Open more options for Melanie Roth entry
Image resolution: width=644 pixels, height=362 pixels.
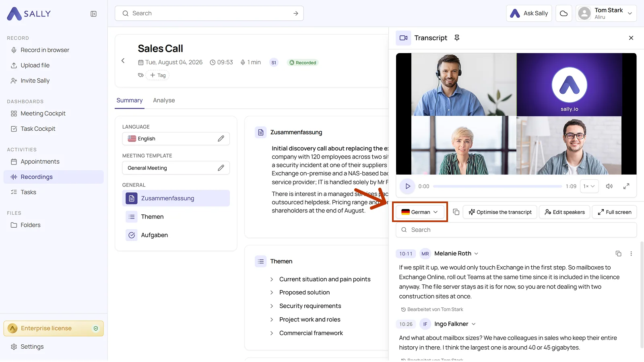(631, 254)
